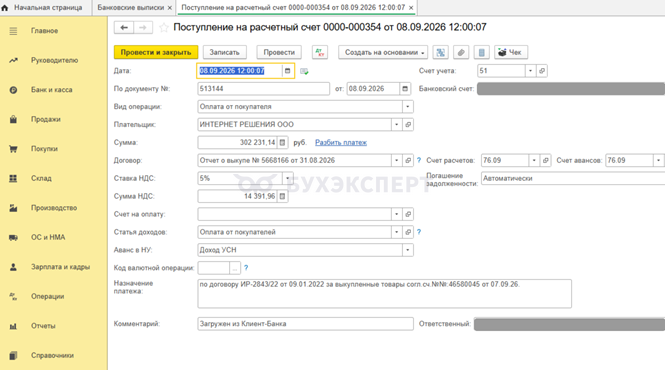Open the attached files paperclip icon
This screenshot has height=370, width=665.
[461, 52]
